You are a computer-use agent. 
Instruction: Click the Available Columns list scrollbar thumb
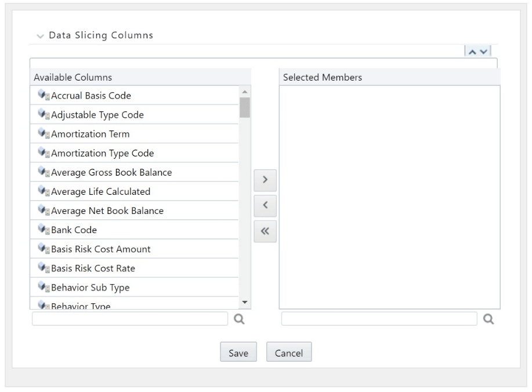[245, 107]
